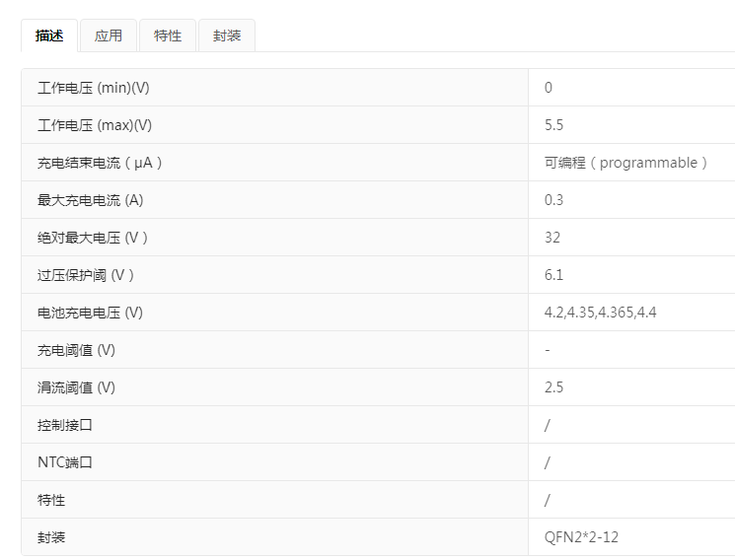Select the 2.5 value for 涓流阈值
The width and height of the screenshot is (735, 560).
coord(553,387)
